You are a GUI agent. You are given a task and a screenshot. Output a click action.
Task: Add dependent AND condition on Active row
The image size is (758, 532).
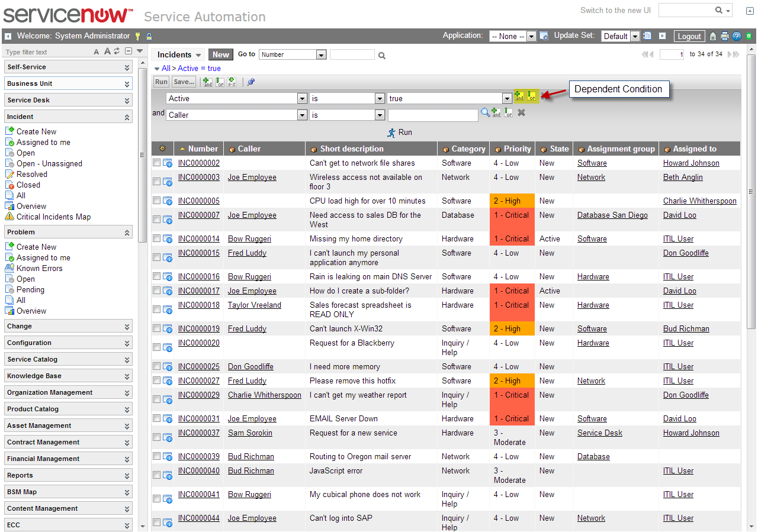point(519,96)
